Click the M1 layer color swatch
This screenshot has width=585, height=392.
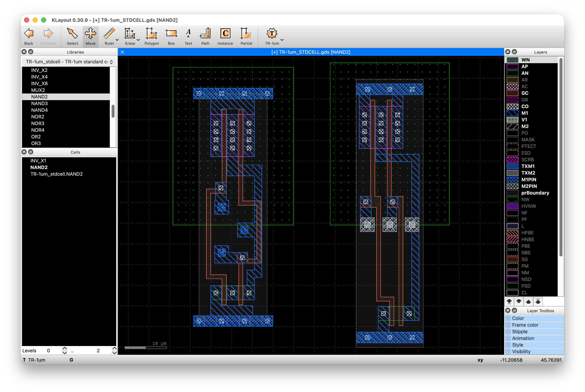tap(512, 113)
